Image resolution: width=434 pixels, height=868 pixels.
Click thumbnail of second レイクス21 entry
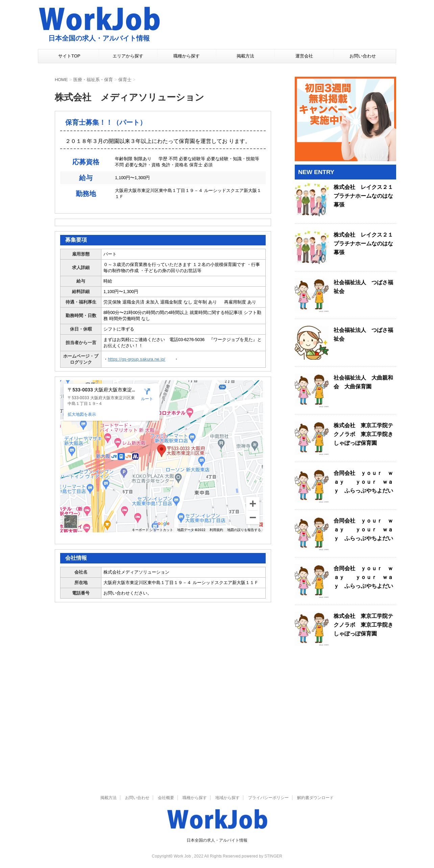tap(312, 247)
